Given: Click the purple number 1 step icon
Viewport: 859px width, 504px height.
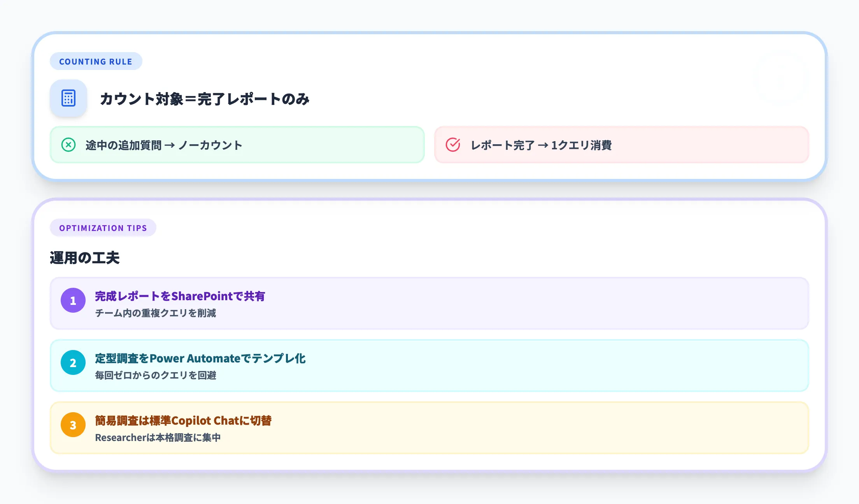Looking at the screenshot, I should point(73,300).
